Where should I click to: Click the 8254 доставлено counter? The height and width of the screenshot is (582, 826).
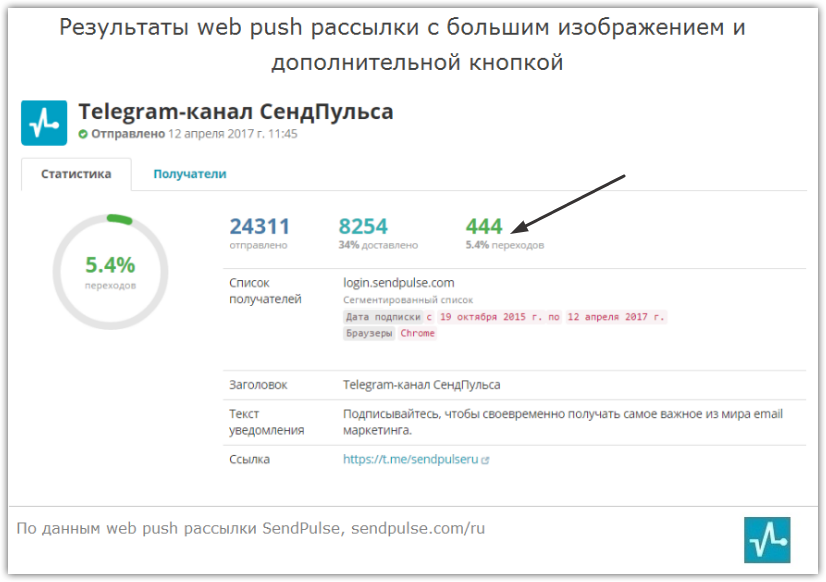point(378,233)
